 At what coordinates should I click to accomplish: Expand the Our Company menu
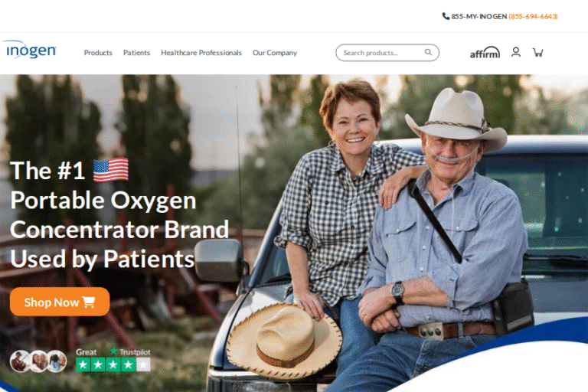coord(275,53)
